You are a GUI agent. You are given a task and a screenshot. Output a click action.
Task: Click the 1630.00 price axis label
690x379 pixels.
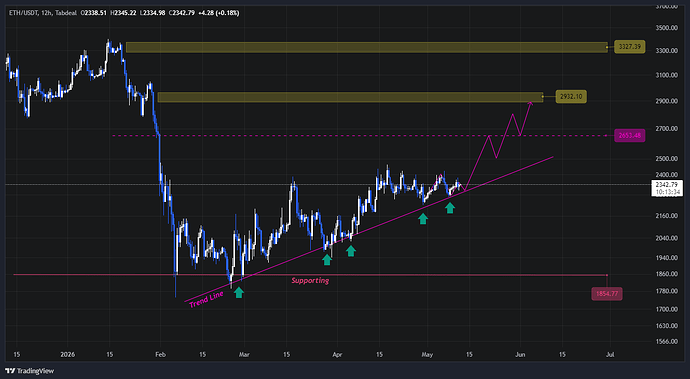(x=667, y=326)
